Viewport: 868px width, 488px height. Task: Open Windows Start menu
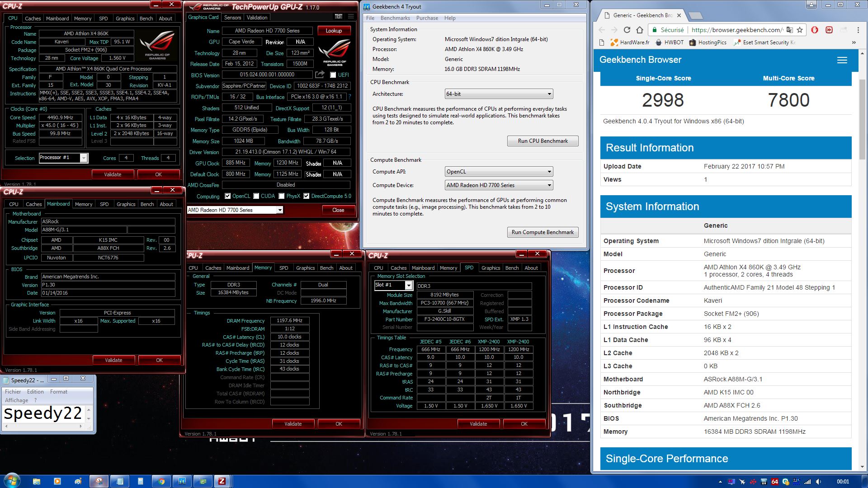click(11, 481)
